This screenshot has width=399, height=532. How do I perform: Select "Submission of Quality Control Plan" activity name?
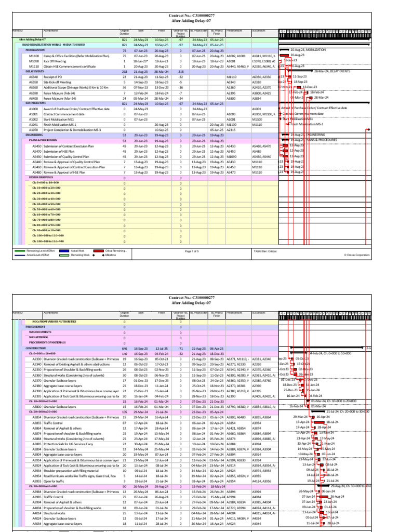66,157
